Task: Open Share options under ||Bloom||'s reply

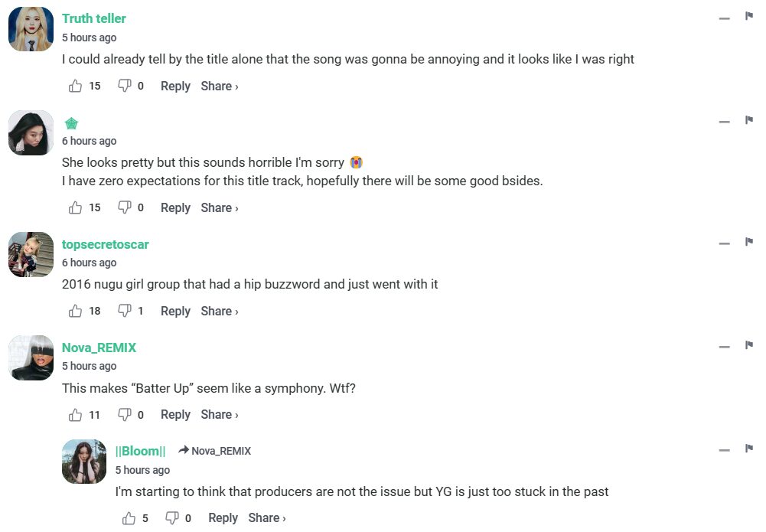Action: [x=267, y=518]
